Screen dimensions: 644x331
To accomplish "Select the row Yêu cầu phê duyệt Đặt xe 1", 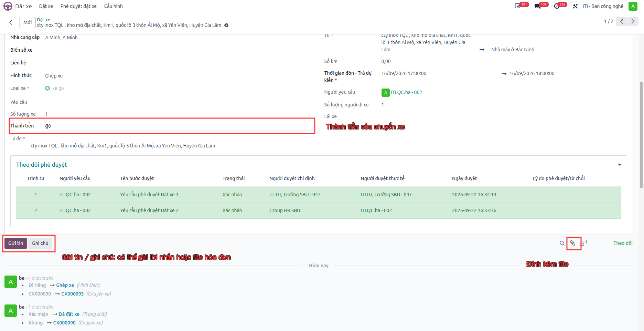I will click(x=319, y=195).
